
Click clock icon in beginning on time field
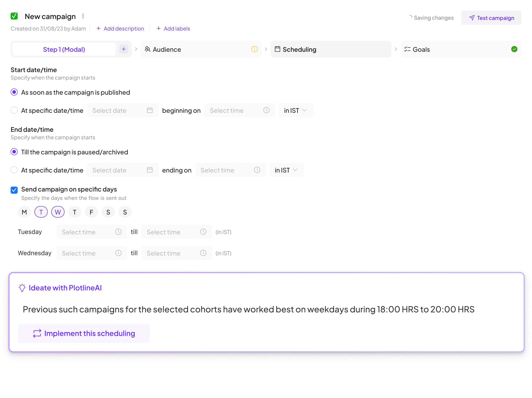pos(266,110)
